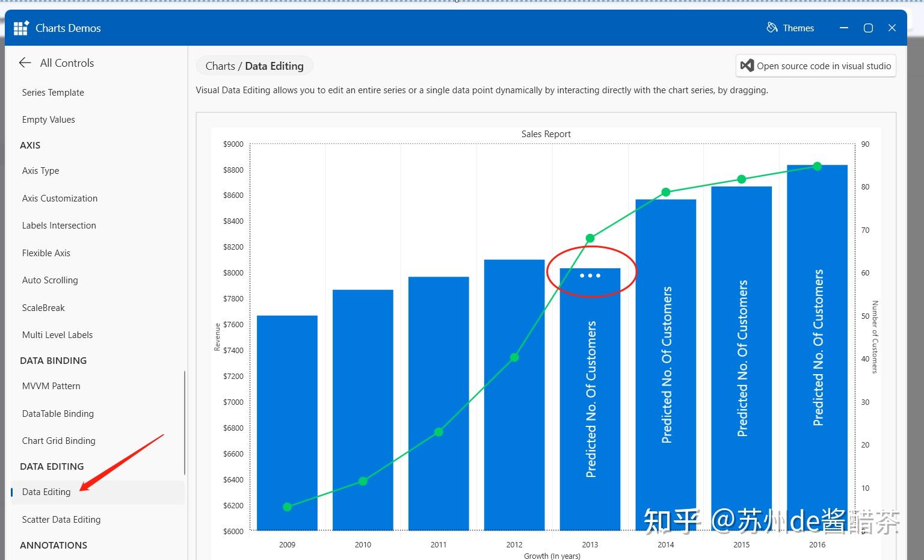Open the Series Template demo
This screenshot has width=924, height=560.
(53, 92)
